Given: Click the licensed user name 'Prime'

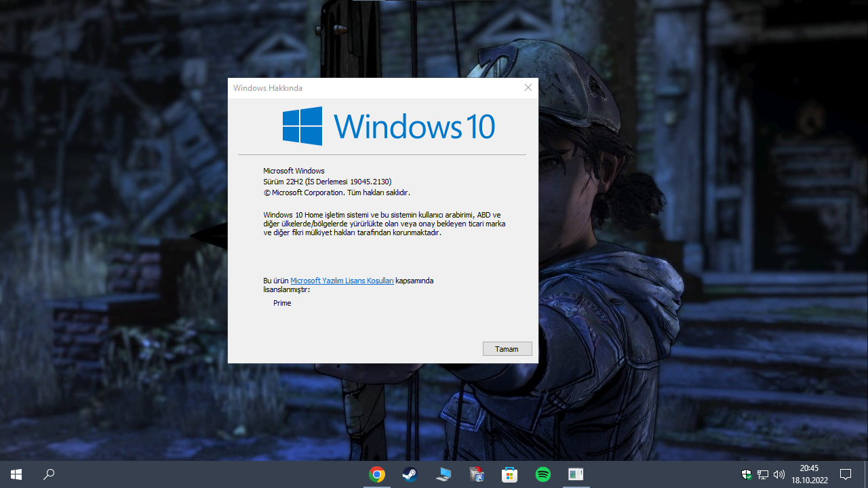Looking at the screenshot, I should click(x=282, y=303).
